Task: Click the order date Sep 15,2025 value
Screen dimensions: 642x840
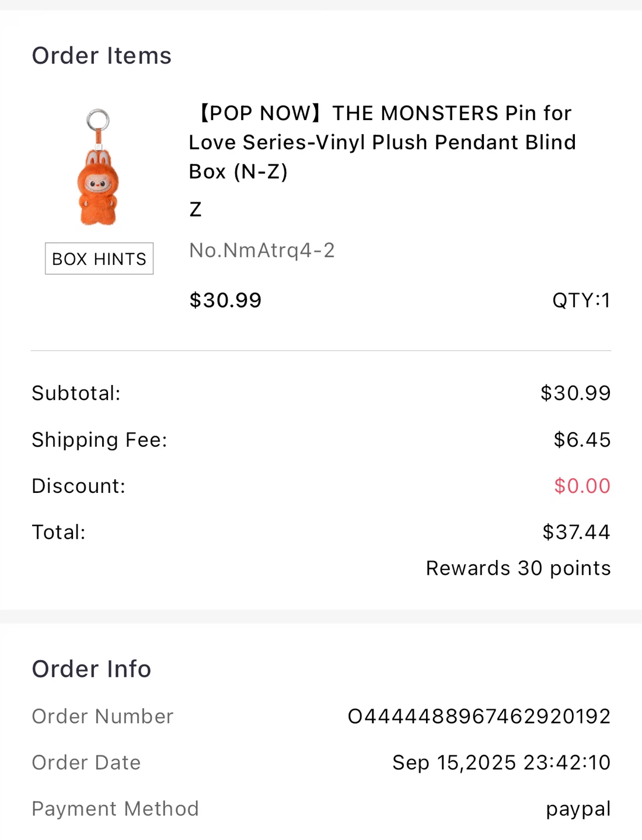Action: (x=501, y=762)
